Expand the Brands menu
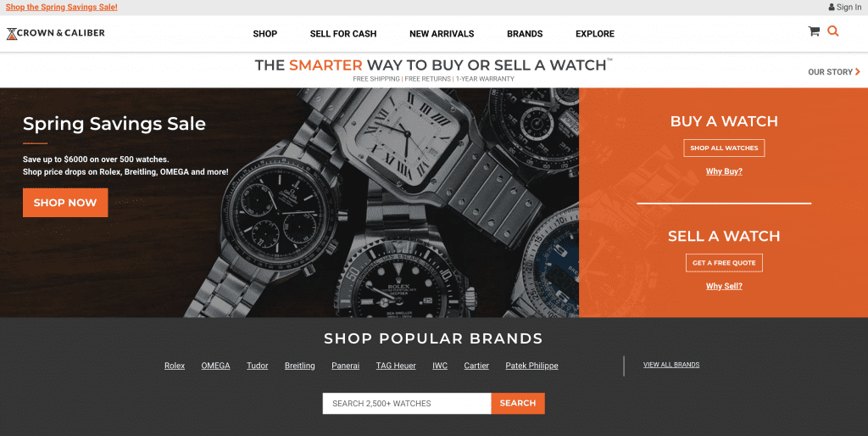The image size is (868, 436). (525, 34)
